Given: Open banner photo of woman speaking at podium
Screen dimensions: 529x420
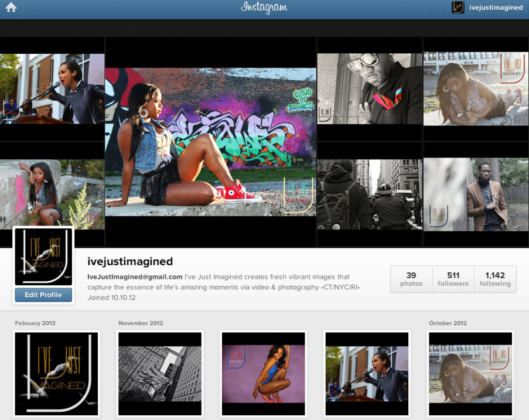Looking at the screenshot, I should coord(52,88).
